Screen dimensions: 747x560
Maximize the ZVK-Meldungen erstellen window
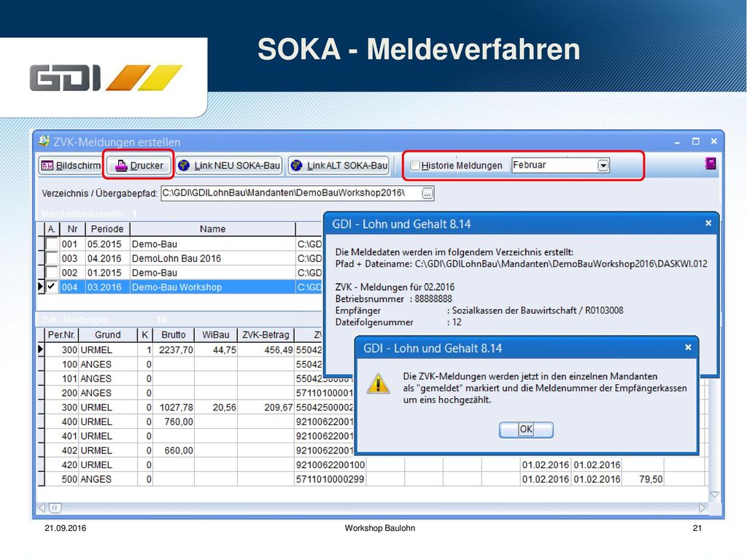(x=695, y=141)
